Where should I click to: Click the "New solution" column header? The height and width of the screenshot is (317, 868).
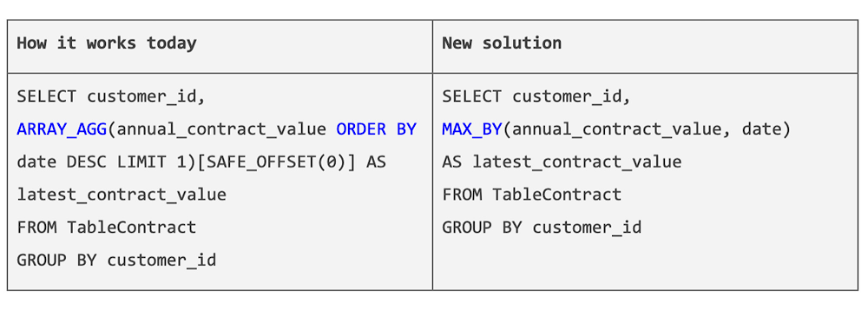point(502,43)
